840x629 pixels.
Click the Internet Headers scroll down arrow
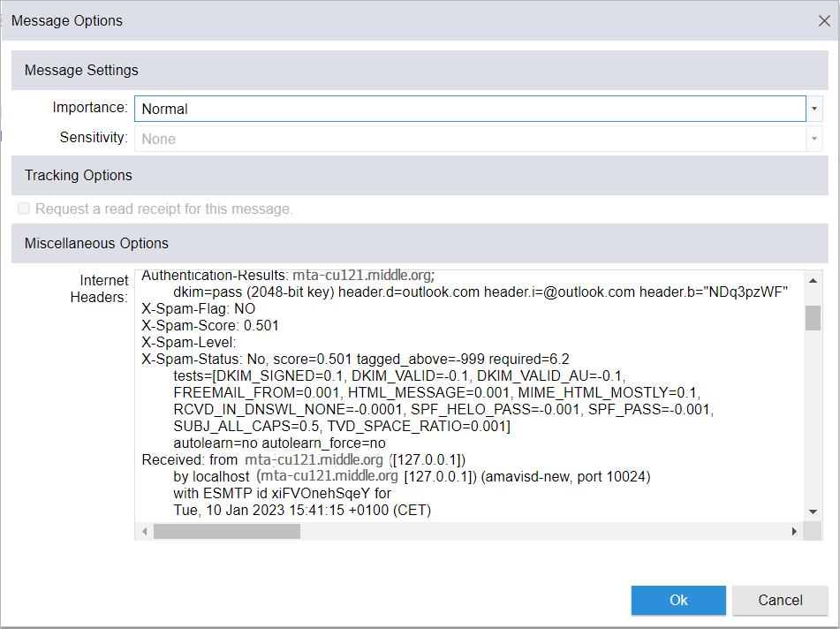point(813,512)
